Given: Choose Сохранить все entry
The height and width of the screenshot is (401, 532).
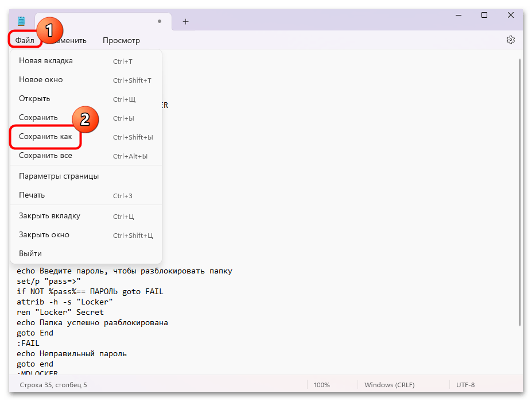Looking at the screenshot, I should point(45,156).
